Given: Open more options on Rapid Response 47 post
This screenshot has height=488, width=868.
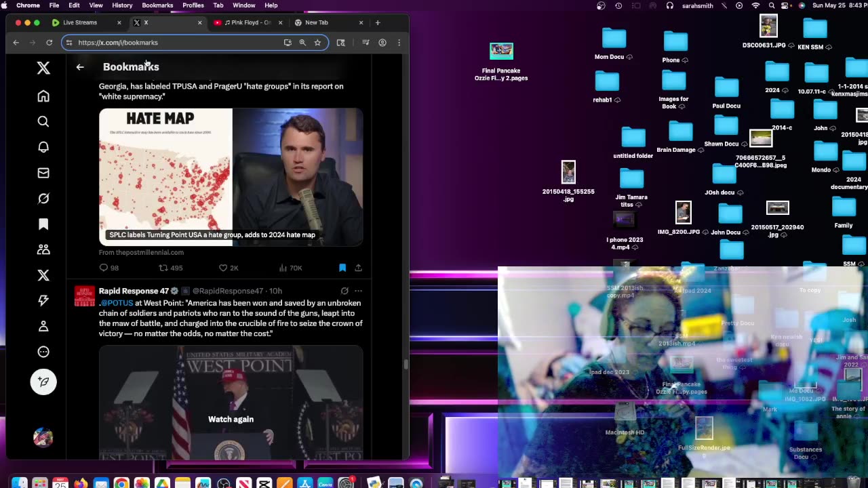Looking at the screenshot, I should 358,291.
